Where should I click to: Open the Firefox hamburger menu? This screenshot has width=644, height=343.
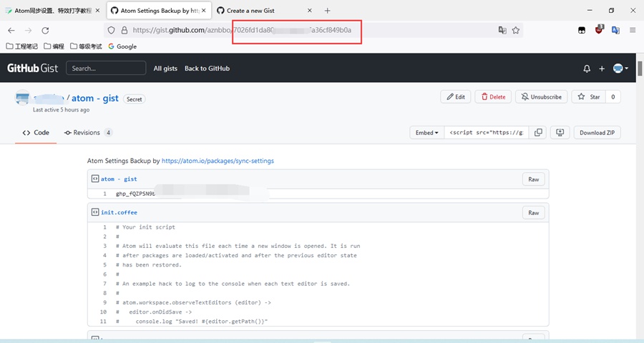633,30
